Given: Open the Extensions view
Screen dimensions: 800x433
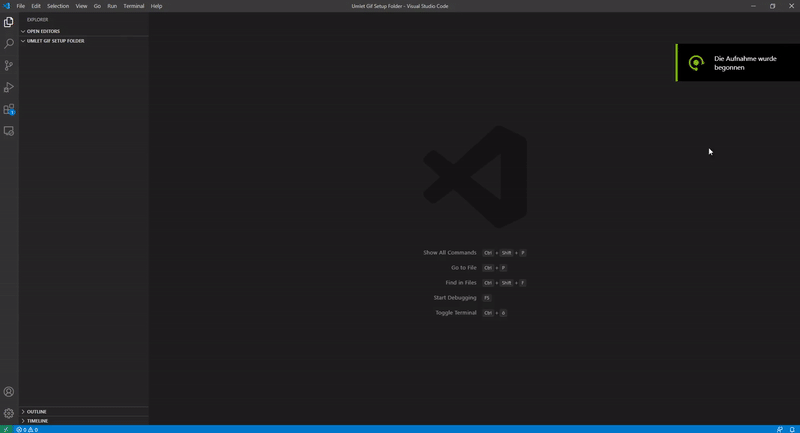Looking at the screenshot, I should (9, 109).
